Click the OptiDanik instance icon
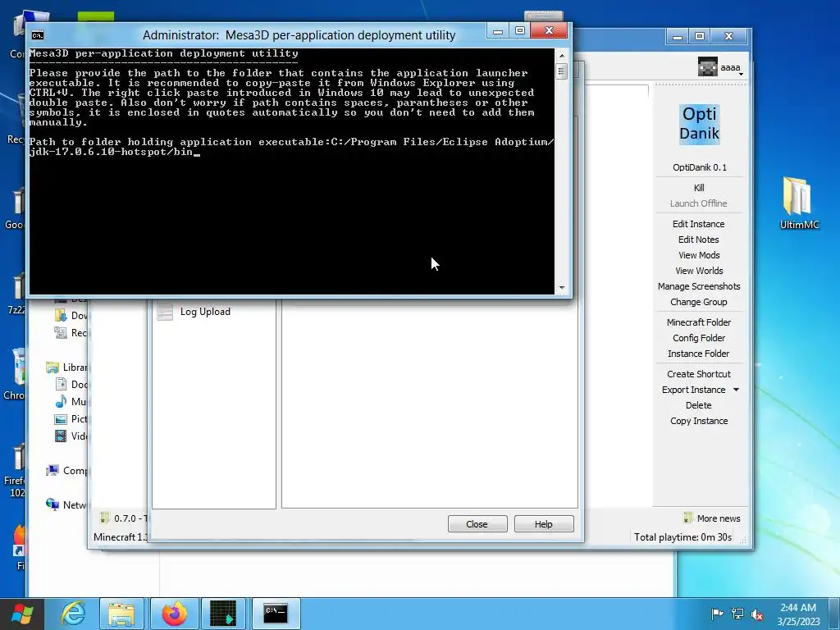Viewport: 840px width, 630px height. pos(699,124)
